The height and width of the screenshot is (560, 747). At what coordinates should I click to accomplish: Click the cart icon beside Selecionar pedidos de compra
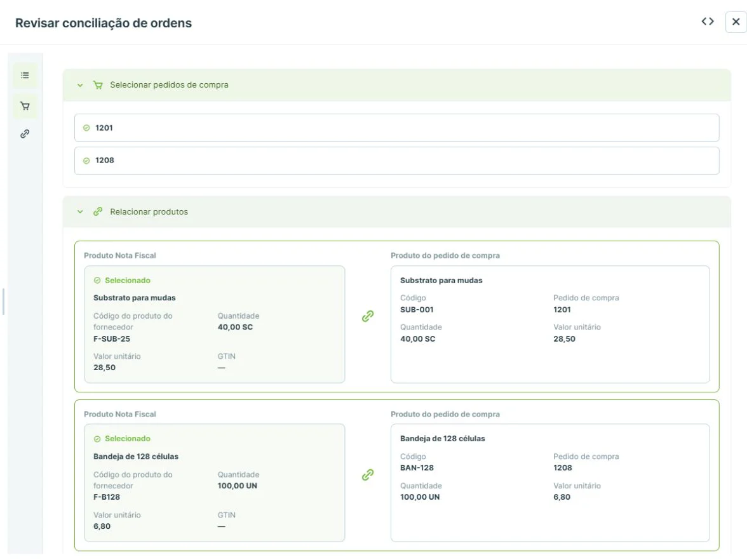(98, 85)
